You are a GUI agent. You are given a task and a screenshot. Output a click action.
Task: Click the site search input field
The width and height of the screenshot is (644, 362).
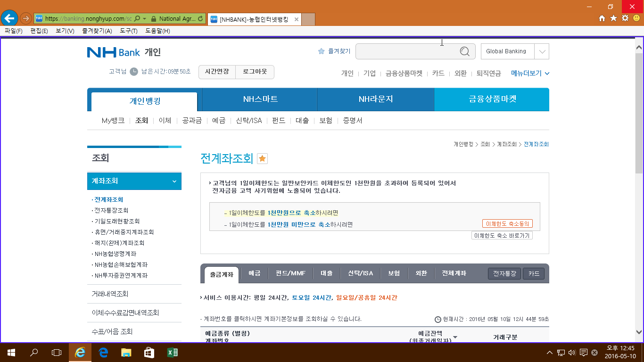point(407,51)
